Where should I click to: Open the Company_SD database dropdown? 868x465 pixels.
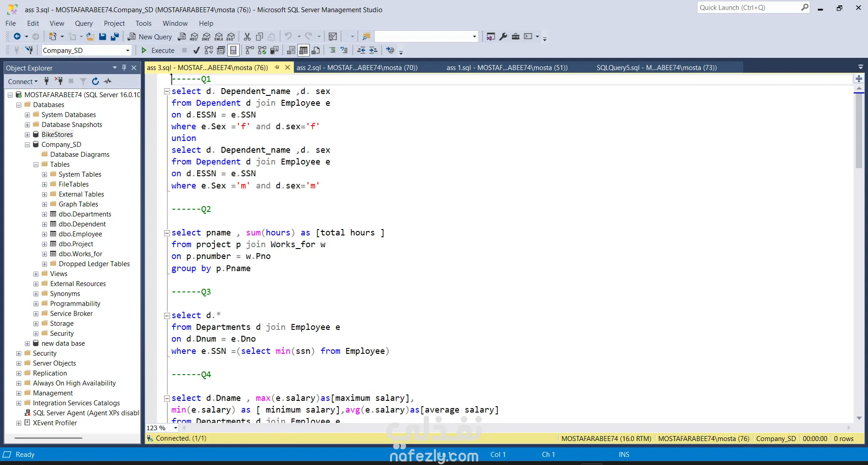[x=127, y=51]
